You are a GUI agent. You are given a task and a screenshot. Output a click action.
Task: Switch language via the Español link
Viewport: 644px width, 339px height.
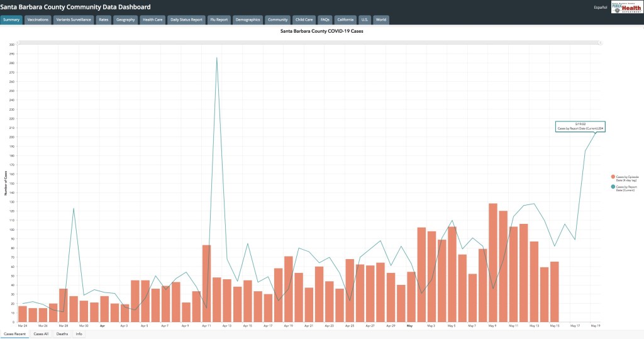point(601,8)
